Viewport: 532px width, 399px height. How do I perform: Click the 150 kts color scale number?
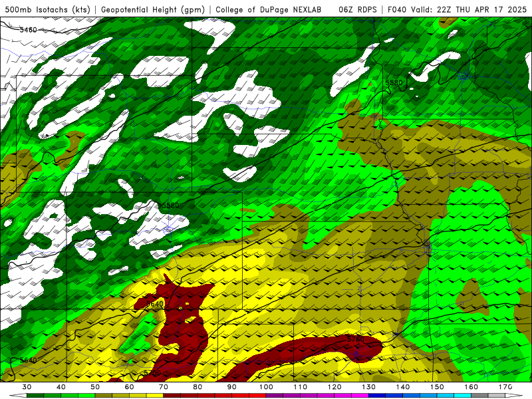tap(437, 387)
